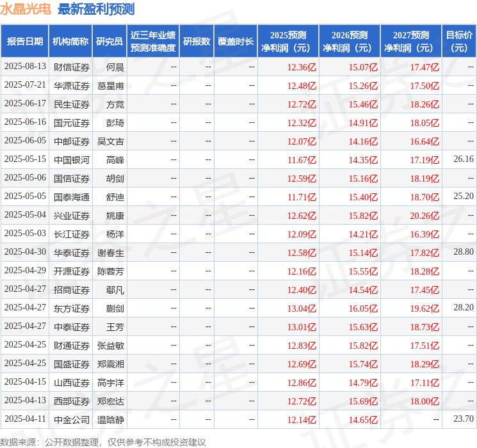Select the 机构简称 column header
Image resolution: width=477 pixels, height=448 pixels.
tap(70, 41)
